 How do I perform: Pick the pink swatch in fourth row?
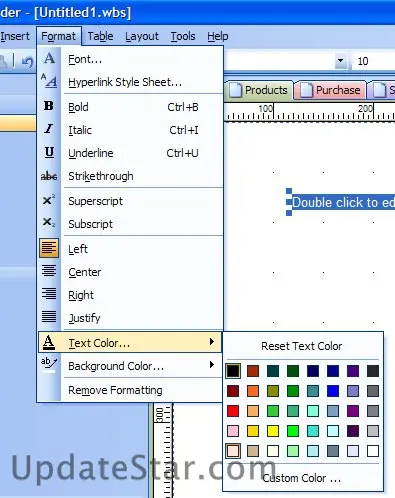(x=233, y=431)
